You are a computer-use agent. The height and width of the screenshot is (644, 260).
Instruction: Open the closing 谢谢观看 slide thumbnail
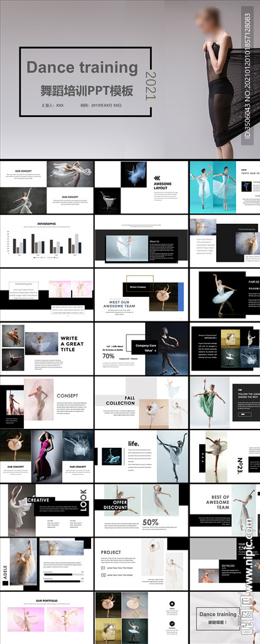click(x=225, y=618)
